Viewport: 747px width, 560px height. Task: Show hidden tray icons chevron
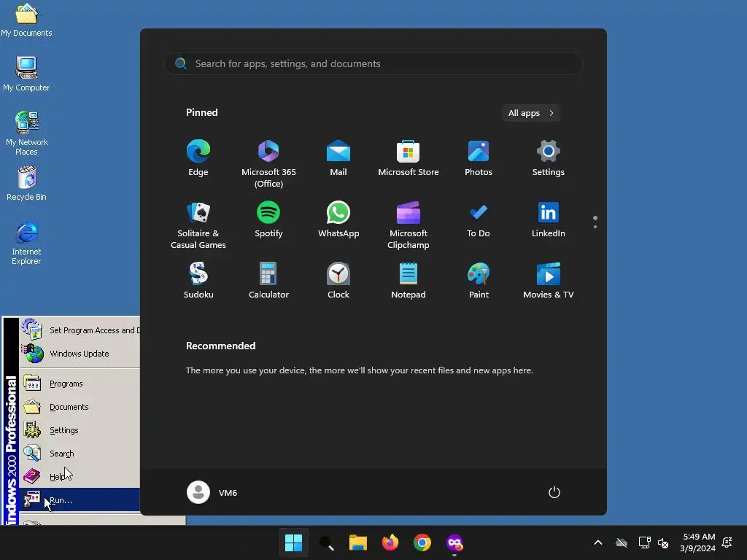pos(598,542)
